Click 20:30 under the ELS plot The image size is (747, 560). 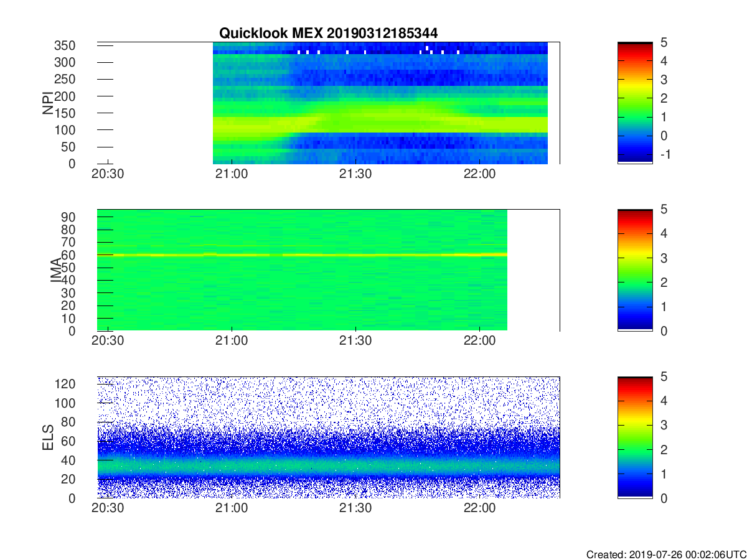[x=108, y=508]
